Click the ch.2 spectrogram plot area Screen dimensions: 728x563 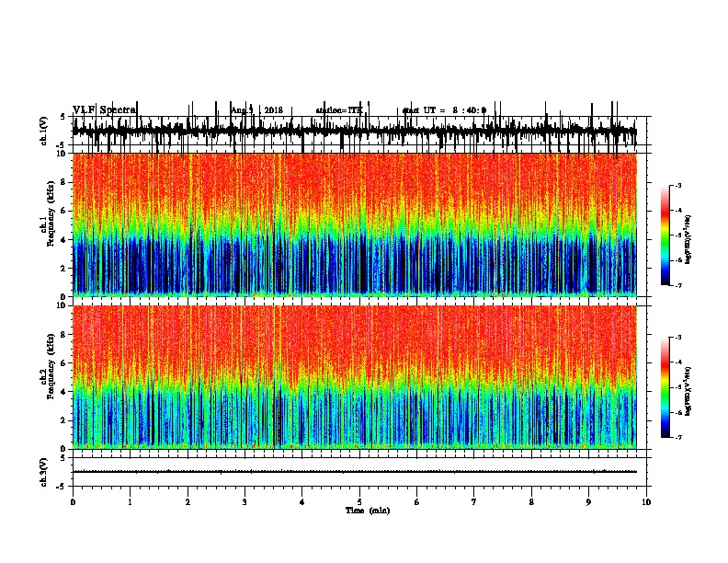click(354, 377)
